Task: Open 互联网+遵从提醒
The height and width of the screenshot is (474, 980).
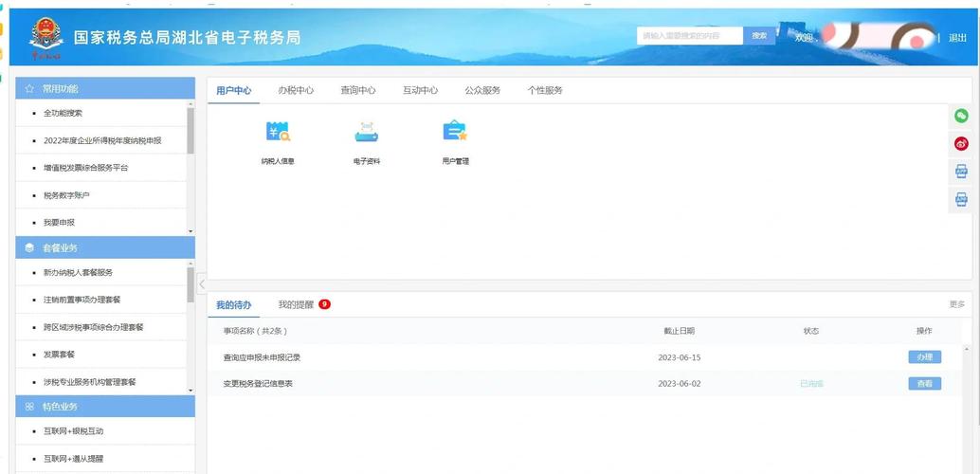Action: point(74,459)
